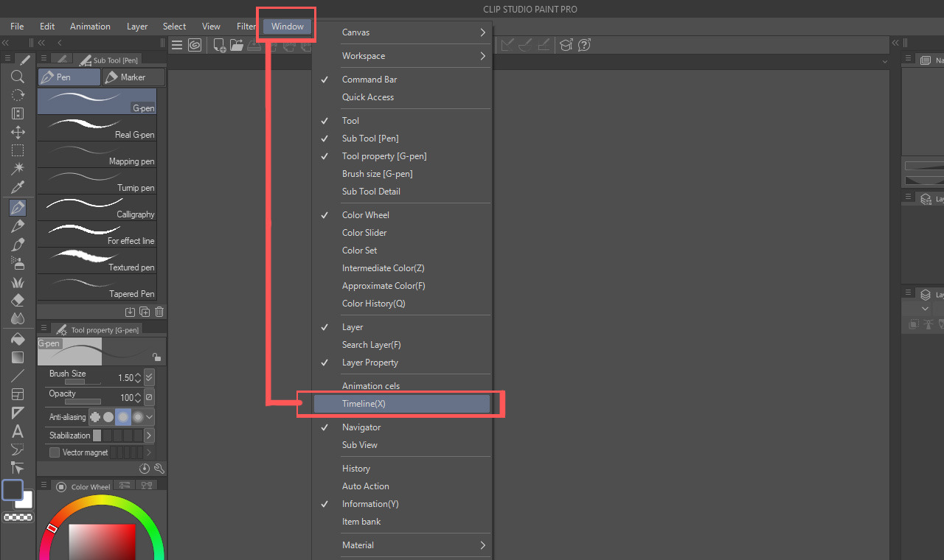Click the duplicate sub tool icon
Image resolution: width=944 pixels, height=560 pixels.
click(145, 312)
